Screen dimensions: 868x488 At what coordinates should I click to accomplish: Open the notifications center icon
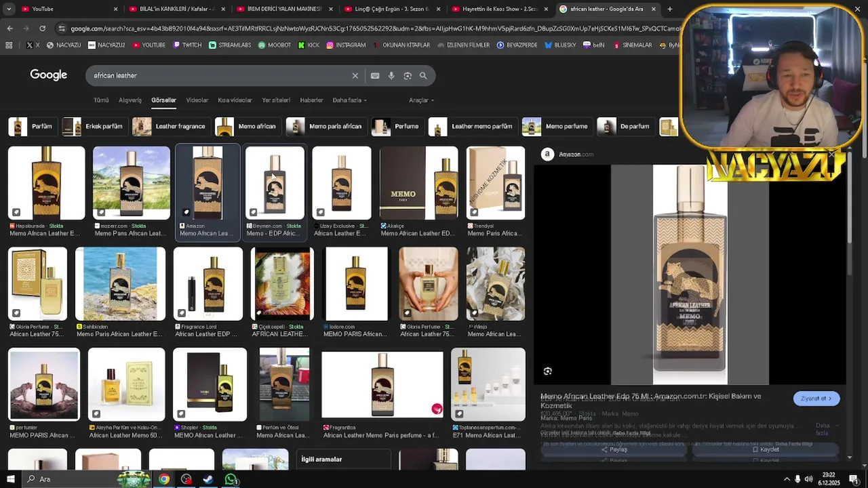tap(853, 479)
